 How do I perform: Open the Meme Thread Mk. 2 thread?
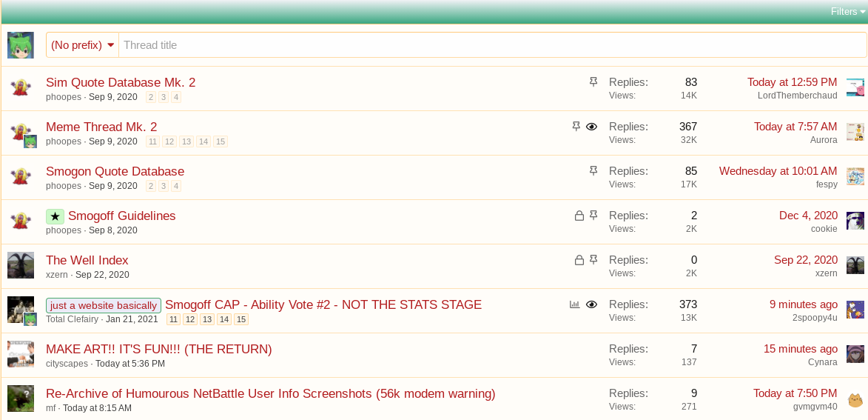[101, 127]
